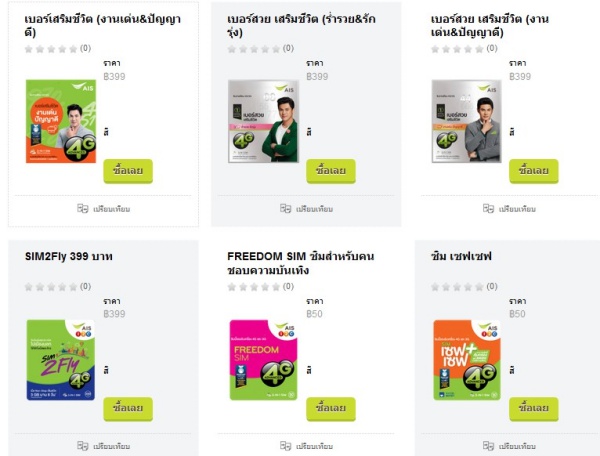Click compare icon under เบอร์สวย งานเด่น&ปัญญาดี SIM
600x456 pixels.
pyautogui.click(x=488, y=208)
